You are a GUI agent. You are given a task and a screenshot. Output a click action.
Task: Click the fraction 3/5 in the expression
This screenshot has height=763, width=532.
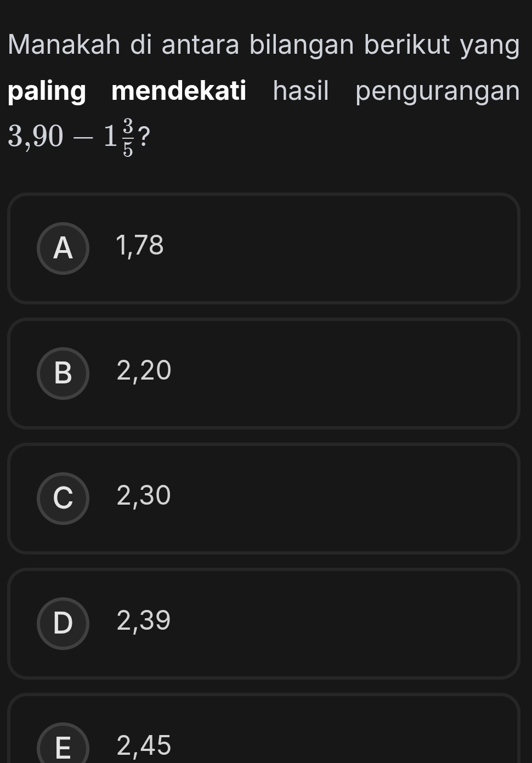tap(128, 138)
